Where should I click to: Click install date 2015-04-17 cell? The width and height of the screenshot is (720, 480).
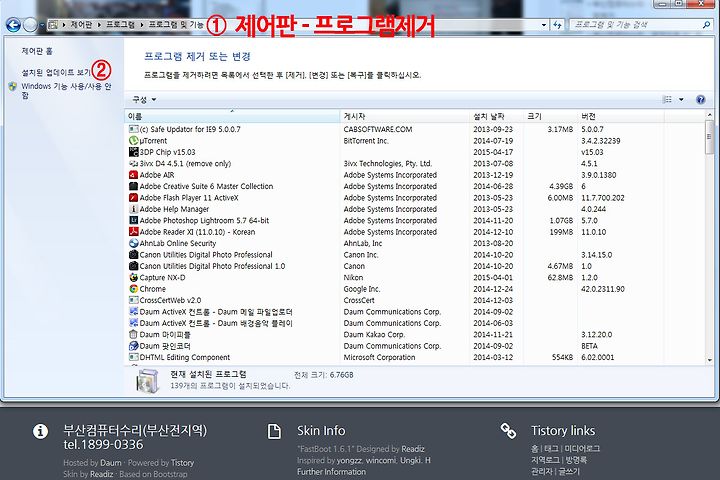pos(493,152)
